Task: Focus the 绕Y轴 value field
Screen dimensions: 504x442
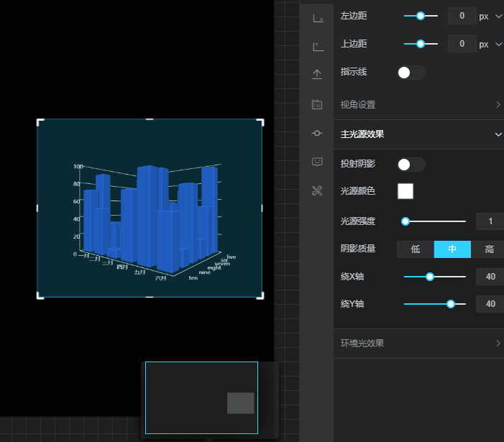Action: (x=490, y=304)
